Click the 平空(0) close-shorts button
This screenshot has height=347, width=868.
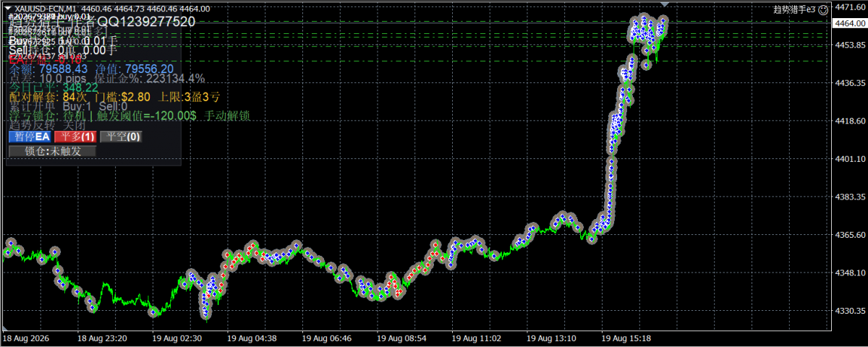pyautogui.click(x=120, y=136)
